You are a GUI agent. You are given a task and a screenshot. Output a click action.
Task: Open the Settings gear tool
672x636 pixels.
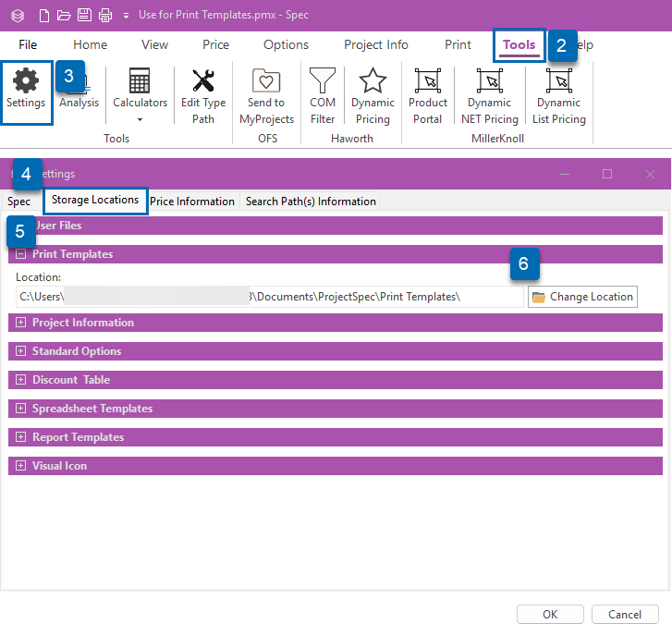coord(26,91)
